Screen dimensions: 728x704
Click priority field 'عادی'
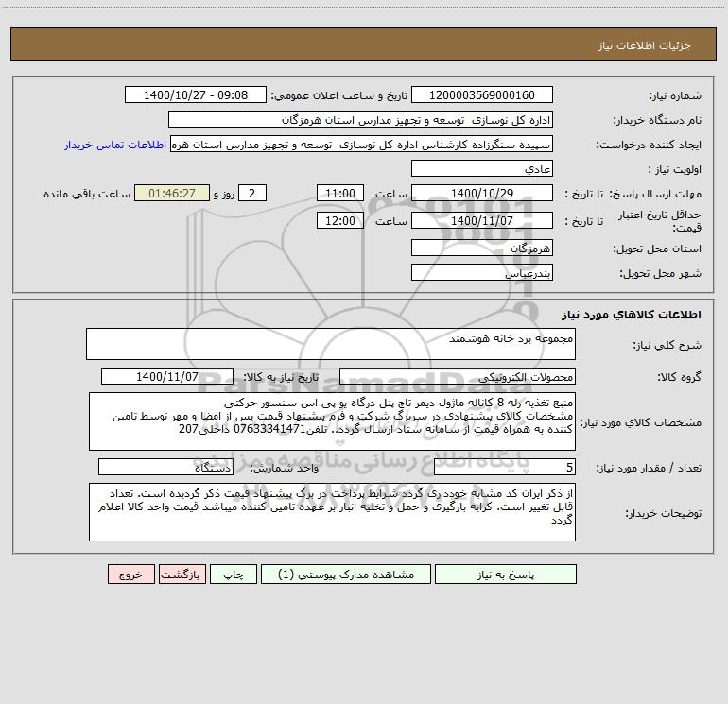pos(482,169)
